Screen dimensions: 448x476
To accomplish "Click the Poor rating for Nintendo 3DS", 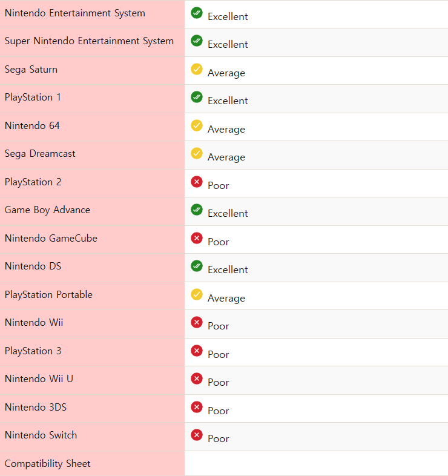I will (x=219, y=411).
